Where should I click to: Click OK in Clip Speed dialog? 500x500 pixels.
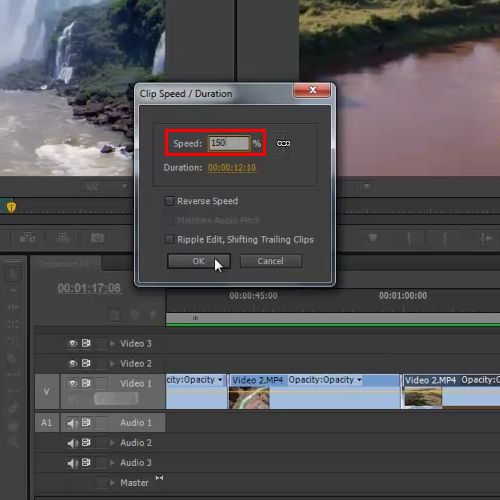click(199, 261)
